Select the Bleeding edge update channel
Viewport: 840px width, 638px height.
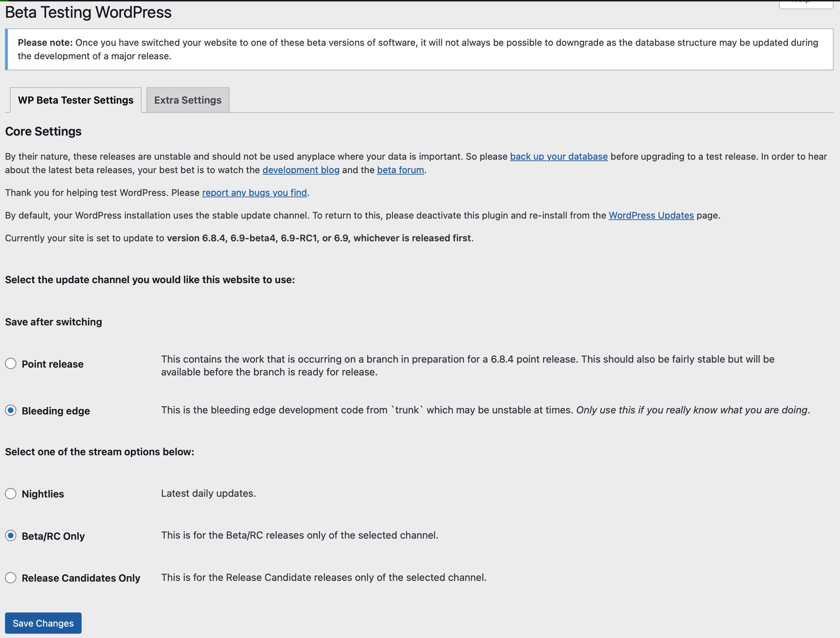(11, 411)
